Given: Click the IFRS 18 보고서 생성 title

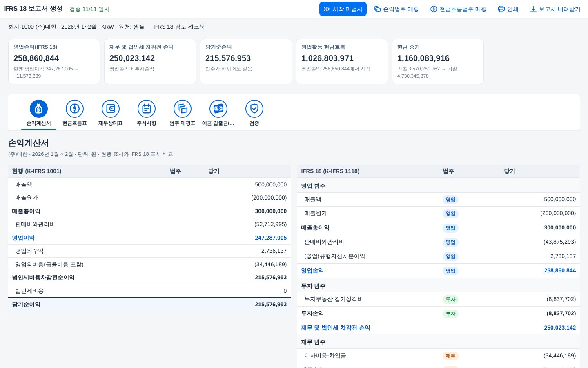Looking at the screenshot, I should tap(33, 9).
